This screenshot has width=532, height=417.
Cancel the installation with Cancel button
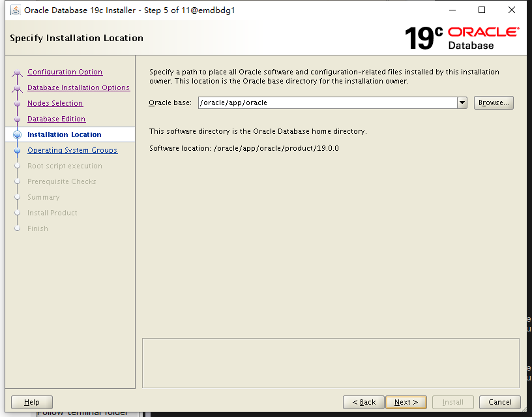tap(500, 402)
